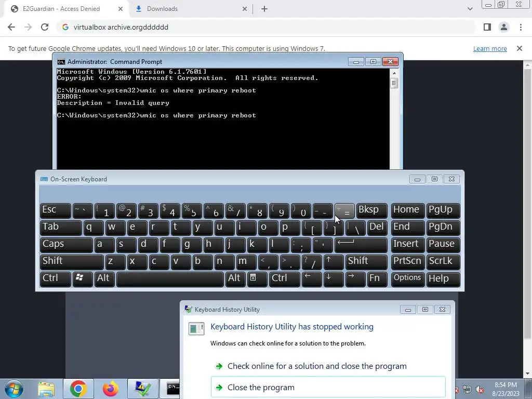532x399 pixels.
Task: Toggle the right Ctrl key
Action: tap(285, 279)
